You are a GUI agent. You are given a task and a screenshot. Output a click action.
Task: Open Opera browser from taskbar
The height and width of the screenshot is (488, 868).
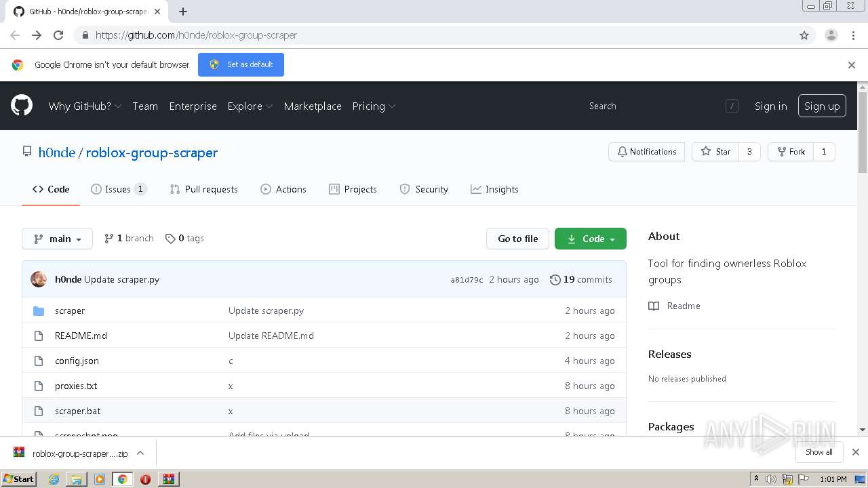145,479
